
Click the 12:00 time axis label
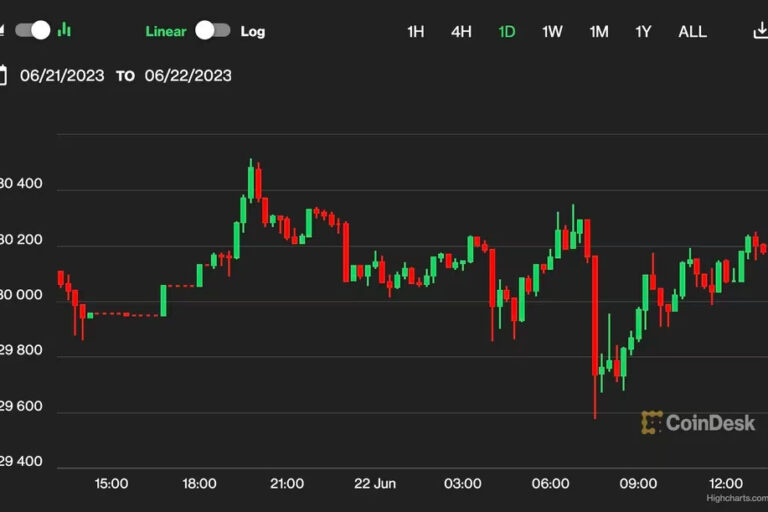point(726,484)
